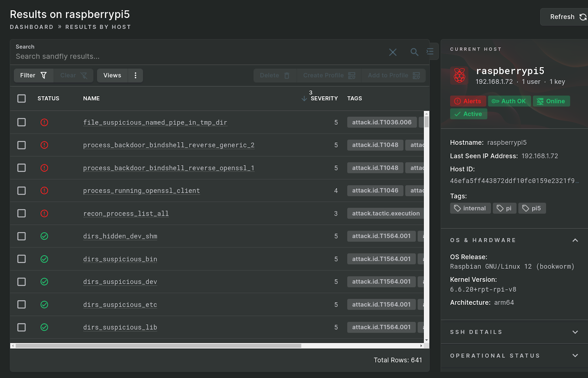The height and width of the screenshot is (378, 588).
Task: Click the Active status badge
Action: [x=468, y=114]
